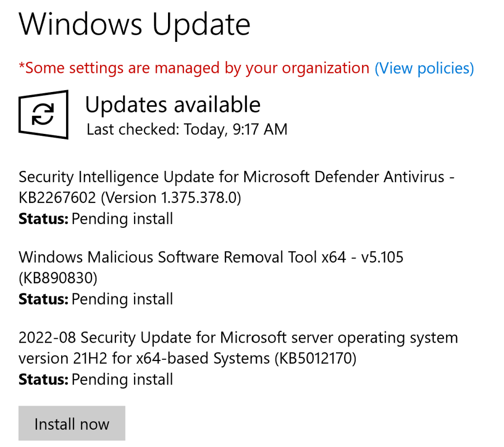Click the red organization-managed settings notice

[194, 68]
